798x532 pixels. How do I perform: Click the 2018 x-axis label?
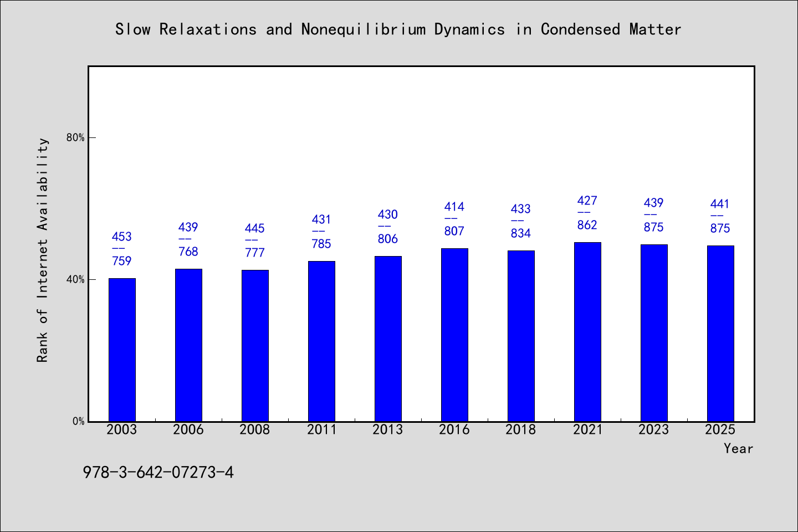(x=521, y=430)
